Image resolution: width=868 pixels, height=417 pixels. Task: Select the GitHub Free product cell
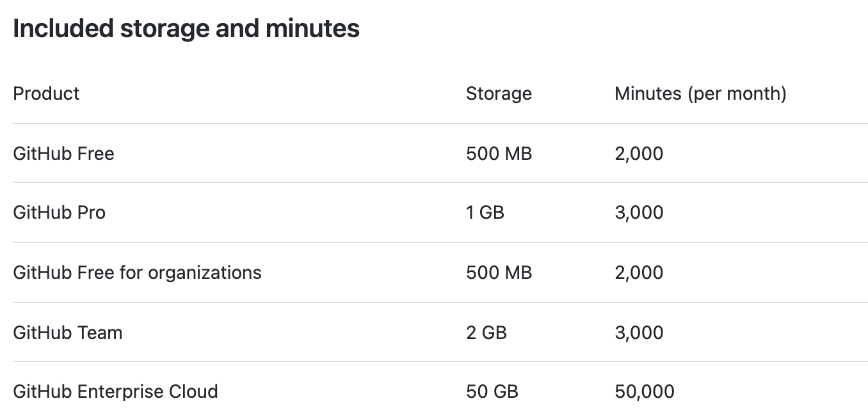point(63,153)
